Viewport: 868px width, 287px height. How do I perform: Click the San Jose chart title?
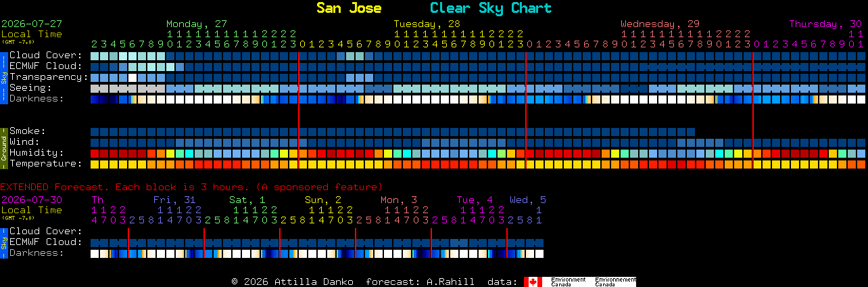coord(349,8)
